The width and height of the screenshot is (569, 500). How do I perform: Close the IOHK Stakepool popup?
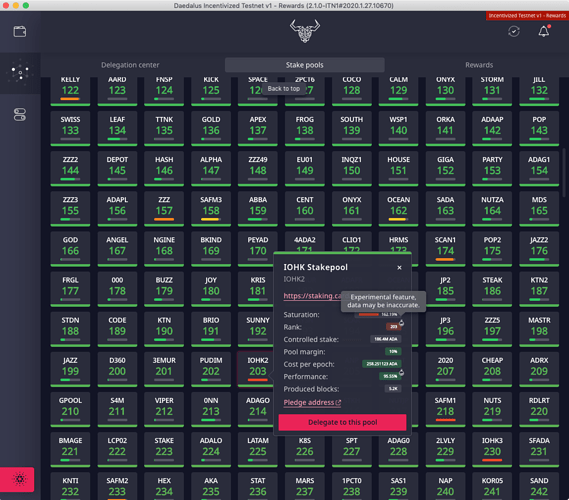coord(399,268)
